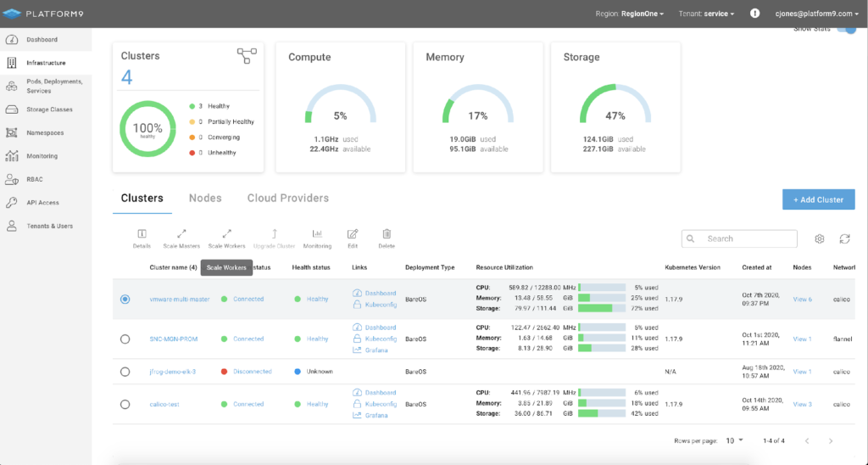Open the rows per page dropdown
The width and height of the screenshot is (868, 465).
pyautogui.click(x=734, y=440)
